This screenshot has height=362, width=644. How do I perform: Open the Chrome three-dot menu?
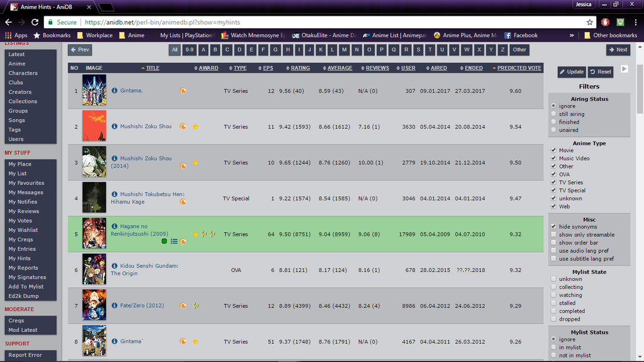pos(635,22)
